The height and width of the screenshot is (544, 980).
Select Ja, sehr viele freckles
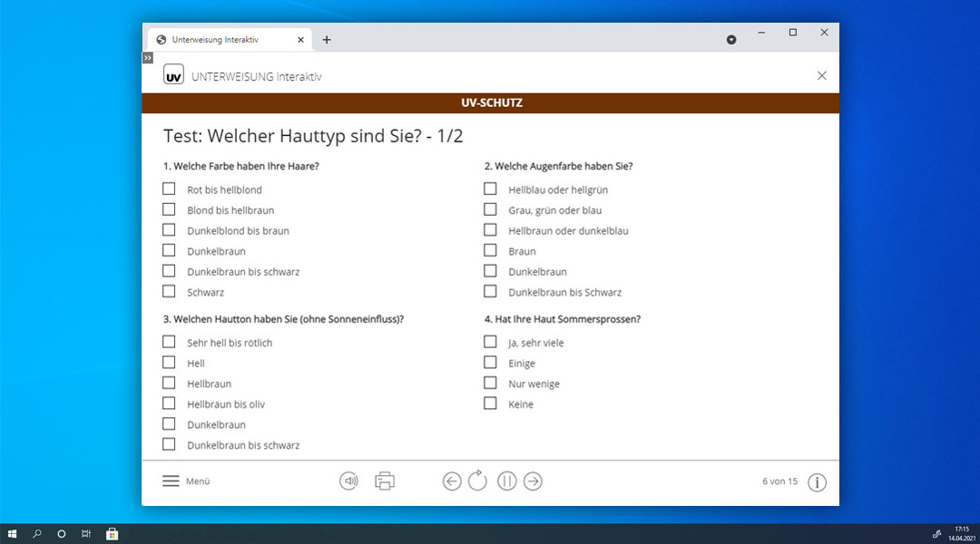click(x=490, y=342)
